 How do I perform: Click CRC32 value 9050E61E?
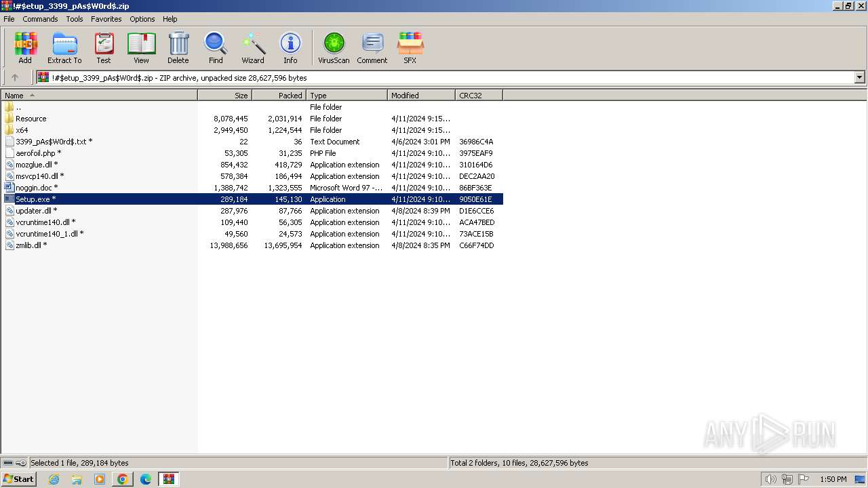475,199
